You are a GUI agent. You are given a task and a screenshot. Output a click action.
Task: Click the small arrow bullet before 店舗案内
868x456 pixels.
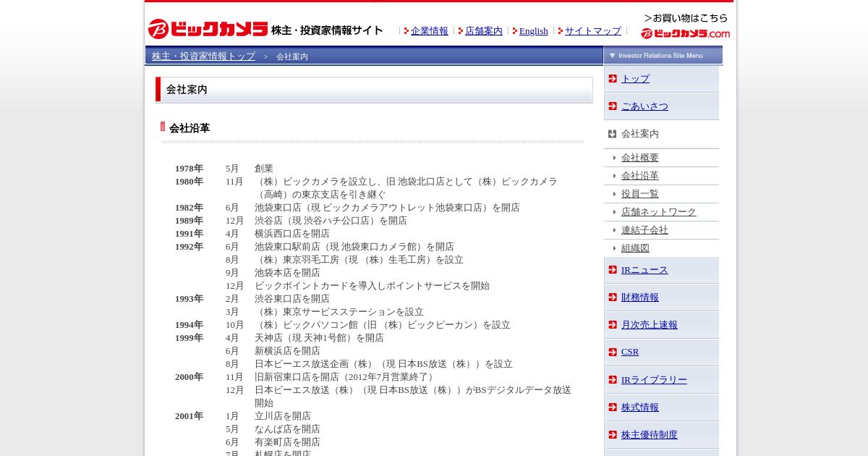pos(461,31)
